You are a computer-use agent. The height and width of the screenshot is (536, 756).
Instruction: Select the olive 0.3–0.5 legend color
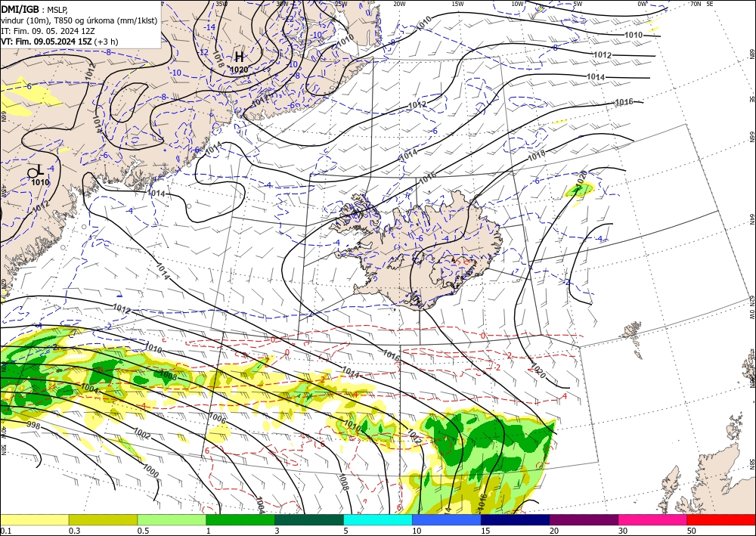pyautogui.click(x=103, y=519)
